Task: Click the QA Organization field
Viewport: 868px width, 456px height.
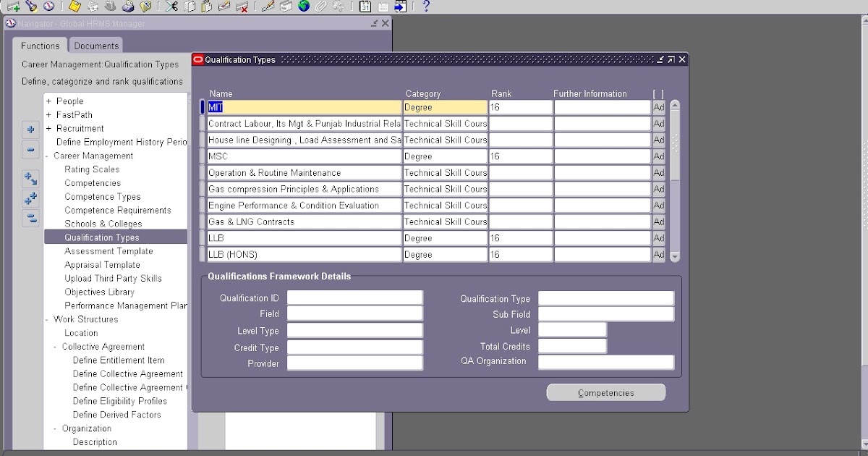Action: pos(606,362)
